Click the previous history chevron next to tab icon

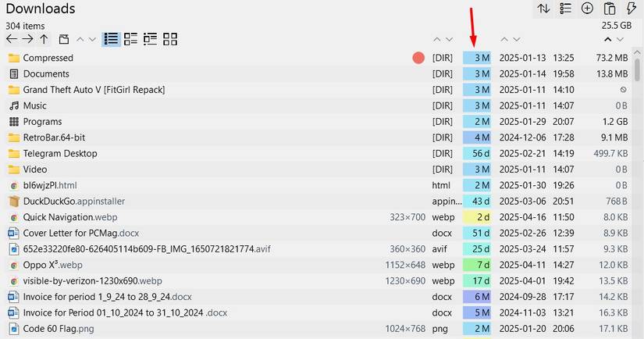pyautogui.click(x=80, y=40)
